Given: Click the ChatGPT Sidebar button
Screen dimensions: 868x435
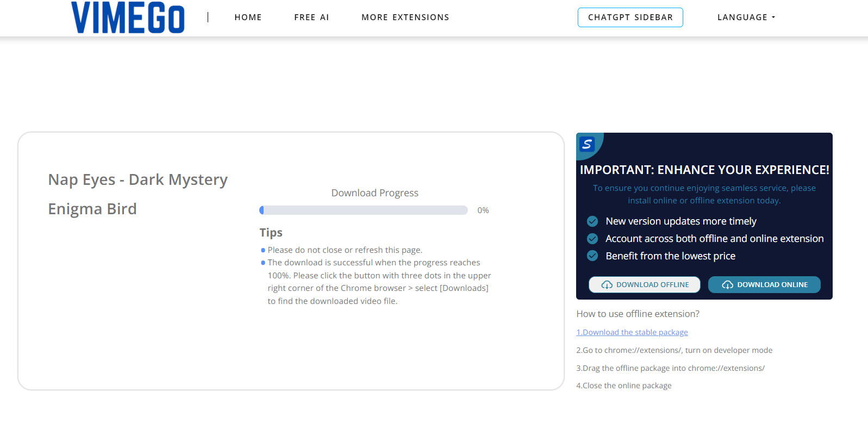Looking at the screenshot, I should 630,17.
